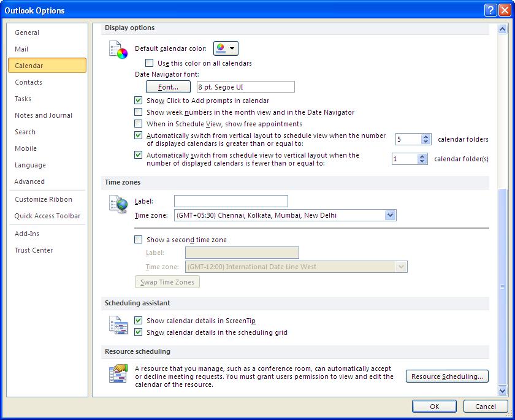Click the Swap Time Zones button
This screenshot has height=420, width=515.
click(167, 282)
